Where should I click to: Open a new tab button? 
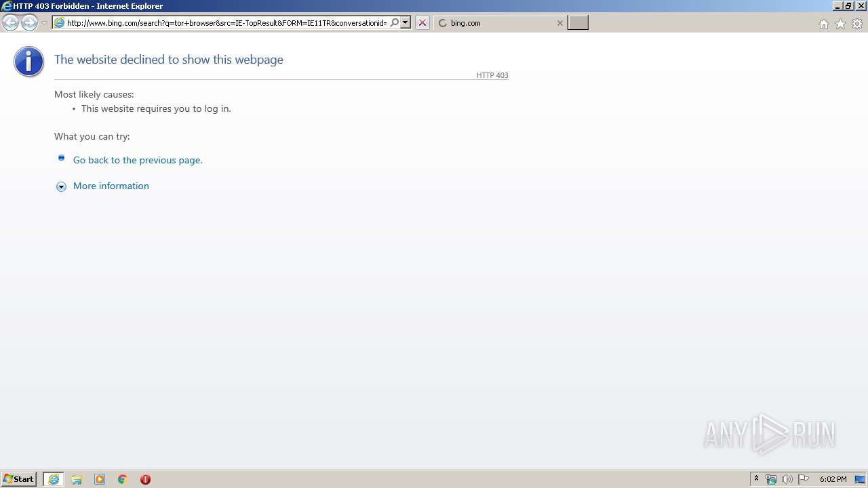click(x=578, y=23)
